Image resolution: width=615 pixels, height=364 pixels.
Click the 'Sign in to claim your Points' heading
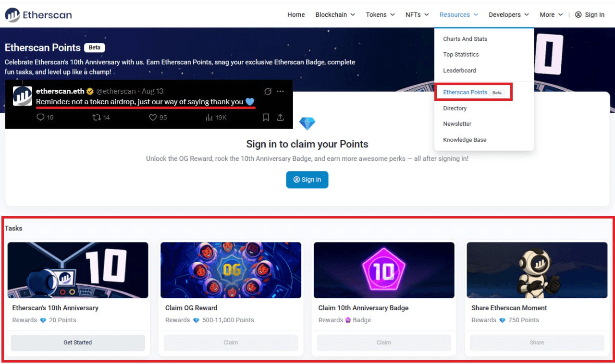[x=307, y=144]
